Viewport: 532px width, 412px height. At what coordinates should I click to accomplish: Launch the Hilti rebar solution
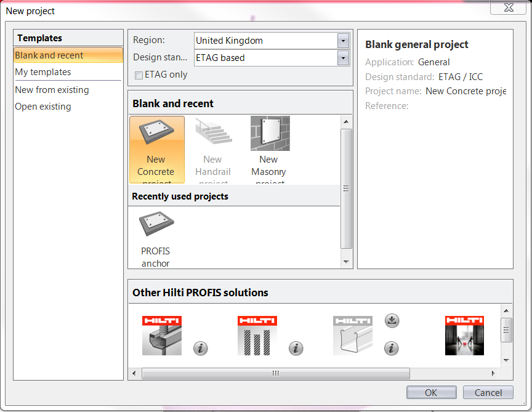(x=257, y=336)
